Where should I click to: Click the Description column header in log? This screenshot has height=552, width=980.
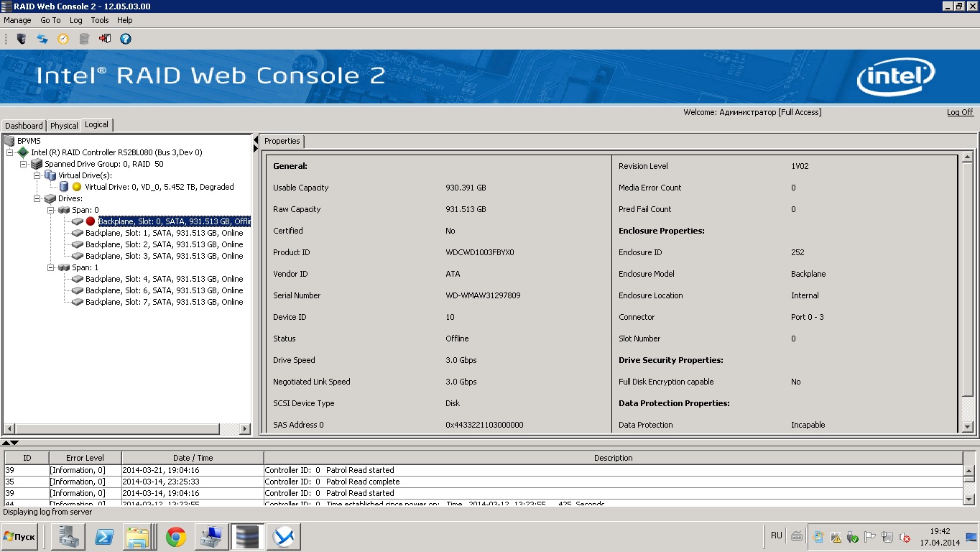pos(613,458)
